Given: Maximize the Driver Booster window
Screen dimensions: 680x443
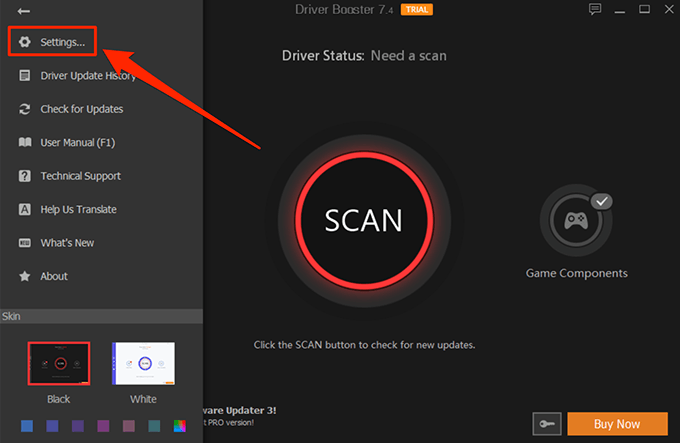Looking at the screenshot, I should click(x=644, y=9).
